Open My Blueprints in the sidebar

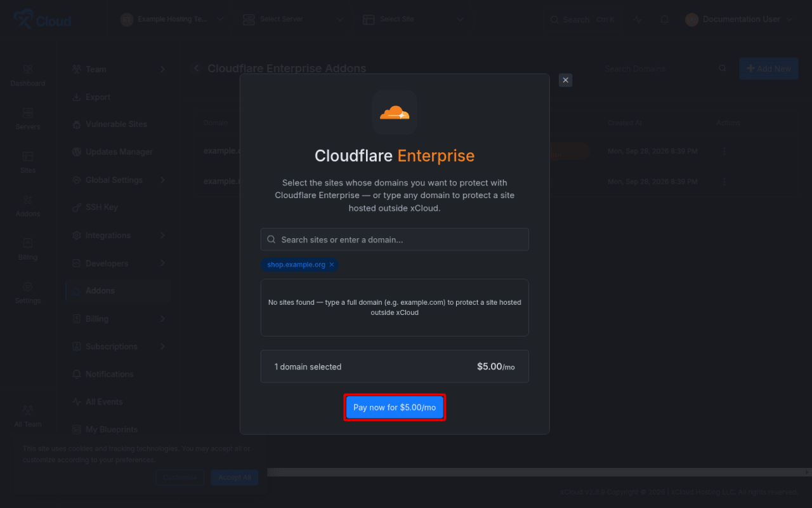(118, 430)
